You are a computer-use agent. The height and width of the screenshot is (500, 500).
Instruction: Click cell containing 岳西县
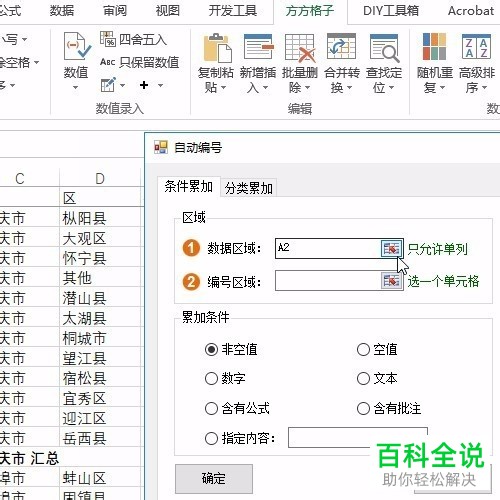101,438
